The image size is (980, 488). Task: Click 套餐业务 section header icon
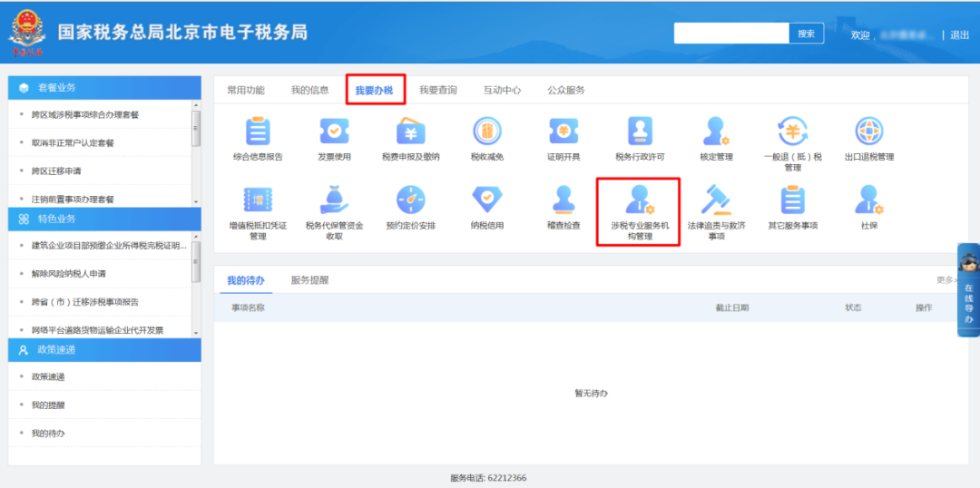[24, 87]
